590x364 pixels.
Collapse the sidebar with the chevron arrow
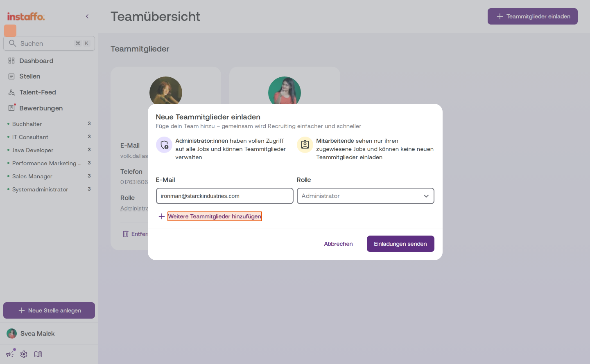click(87, 16)
